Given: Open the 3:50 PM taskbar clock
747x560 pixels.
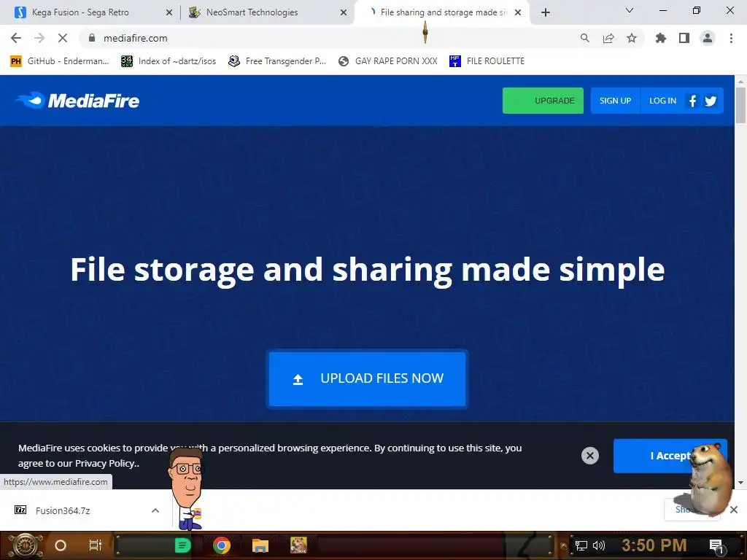Looking at the screenshot, I should 654,545.
